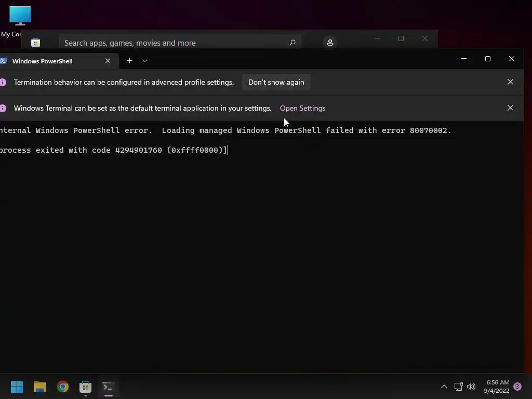Viewport: 532px width, 399px height.
Task: Minimize the Windows Terminal window
Action: click(464, 59)
